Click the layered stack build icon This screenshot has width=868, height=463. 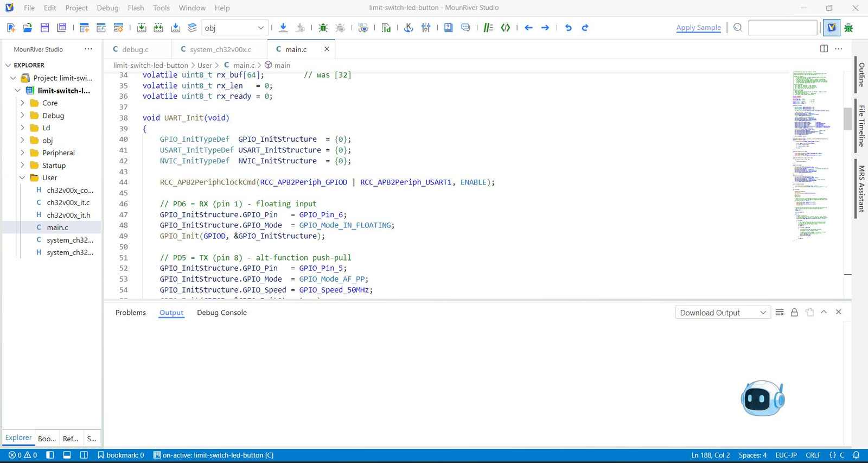pyautogui.click(x=192, y=28)
